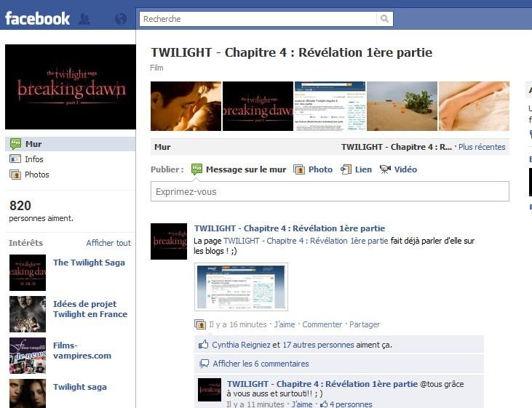The width and height of the screenshot is (532, 408).
Task: Expand Afficher les 6 commentaires
Action: click(x=261, y=364)
